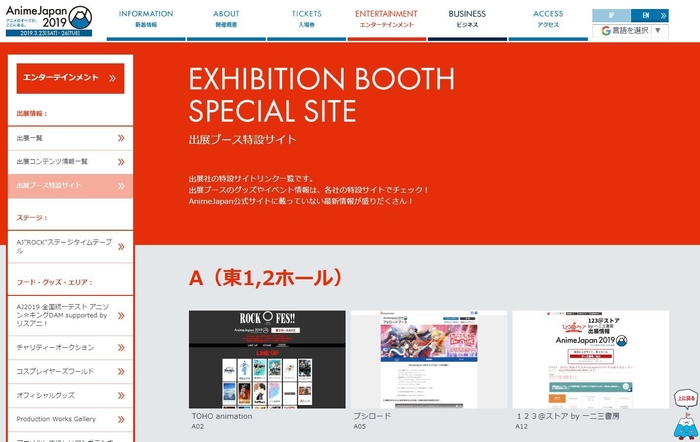The height and width of the screenshot is (442, 700).
Task: Open Production Works Gallery link
Action: 71,419
